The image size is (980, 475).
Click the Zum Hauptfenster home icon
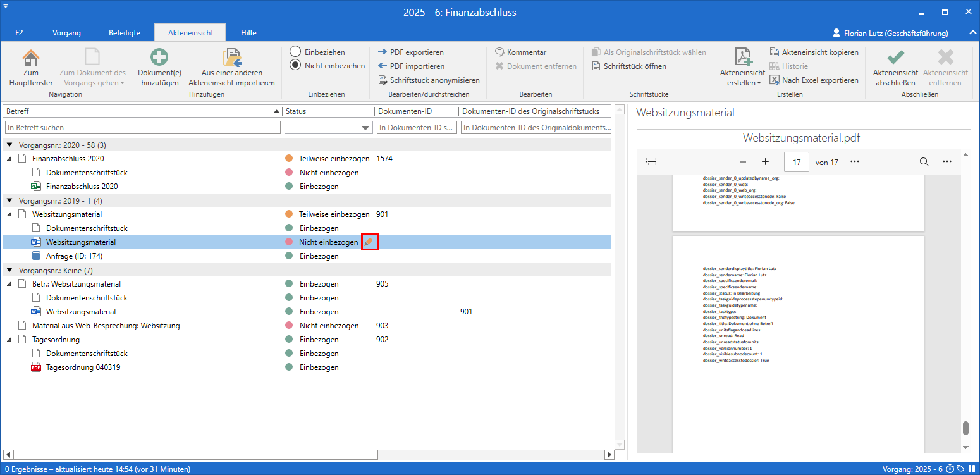30,58
